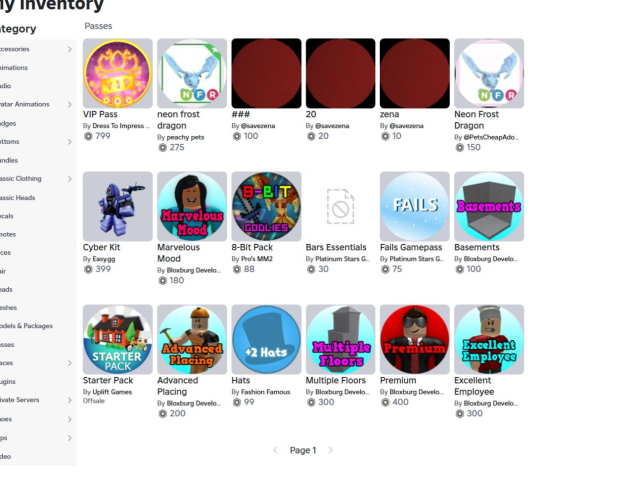Open the Excellent Employee pass icon
Image resolution: width=633 pixels, height=478 pixels.
point(489,339)
